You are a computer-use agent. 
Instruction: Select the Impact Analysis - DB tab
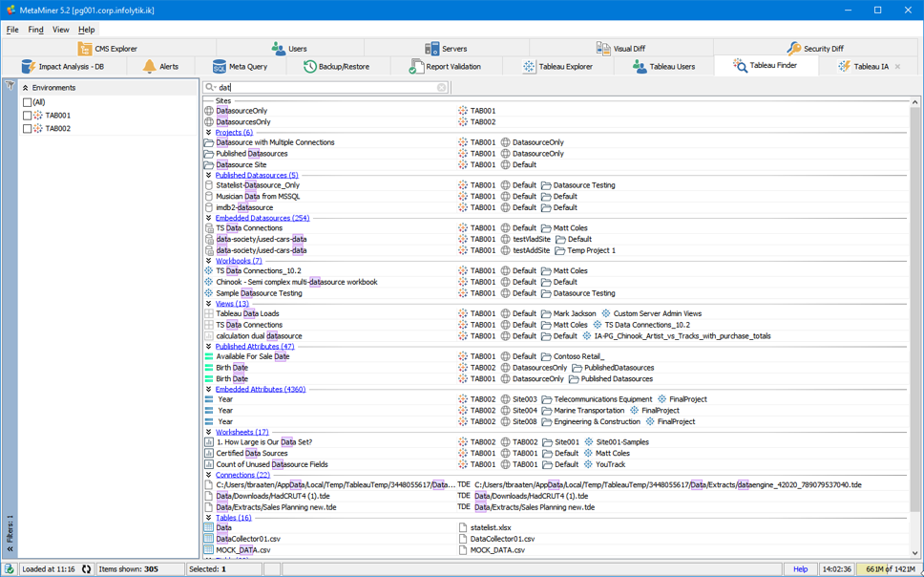(63, 67)
